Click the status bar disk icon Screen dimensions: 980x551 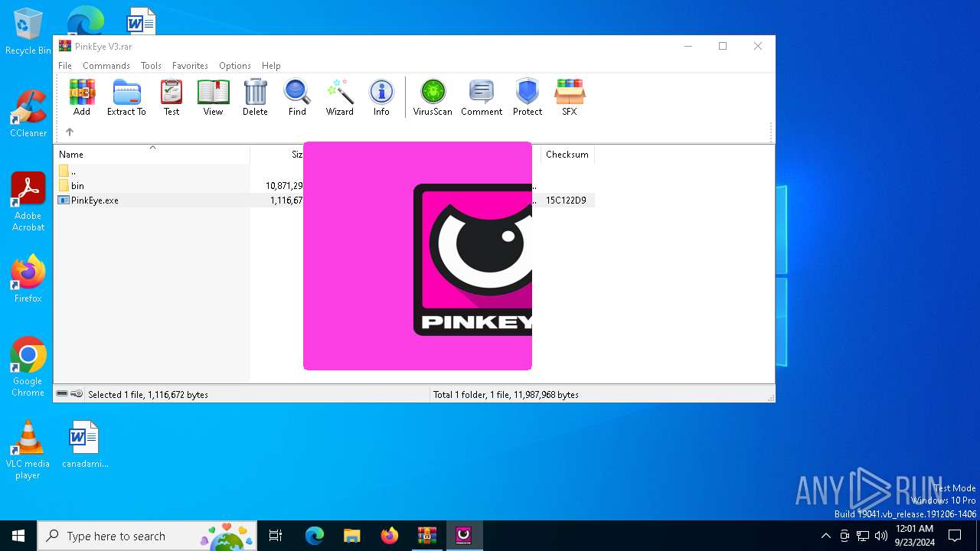[62, 394]
